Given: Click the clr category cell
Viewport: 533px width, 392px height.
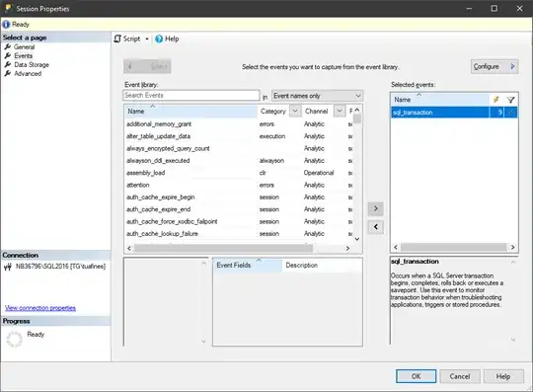Looking at the screenshot, I should pyautogui.click(x=263, y=173).
